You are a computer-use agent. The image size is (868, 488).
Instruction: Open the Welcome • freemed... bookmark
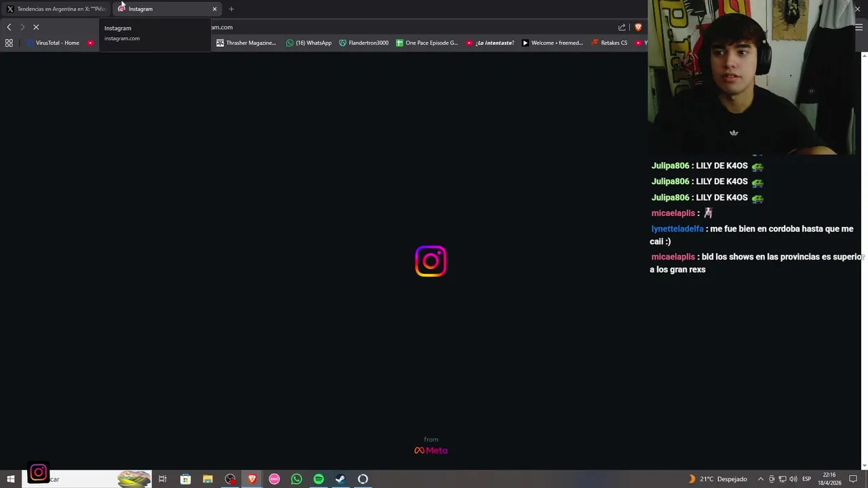[552, 43]
